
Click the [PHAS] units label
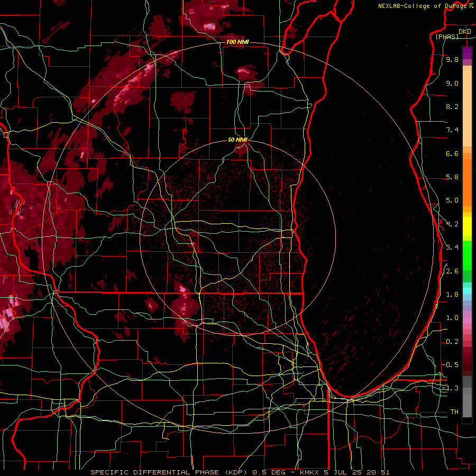point(447,36)
